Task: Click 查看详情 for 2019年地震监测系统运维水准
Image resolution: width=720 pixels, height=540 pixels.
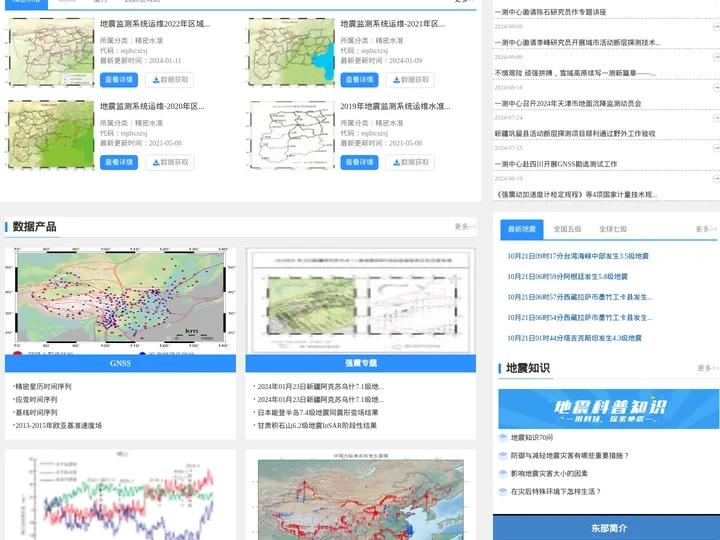Action: (360, 162)
